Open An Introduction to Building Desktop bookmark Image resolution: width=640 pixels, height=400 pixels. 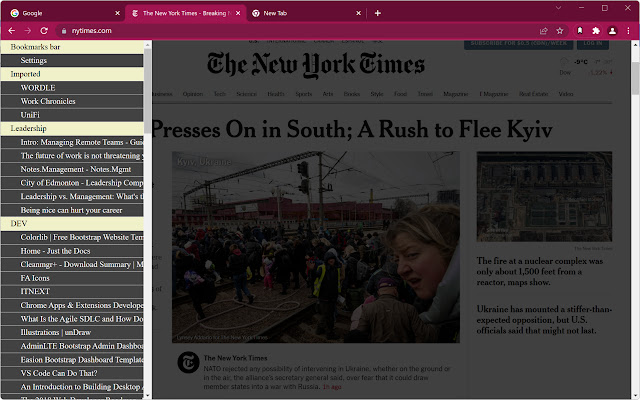tap(72, 387)
